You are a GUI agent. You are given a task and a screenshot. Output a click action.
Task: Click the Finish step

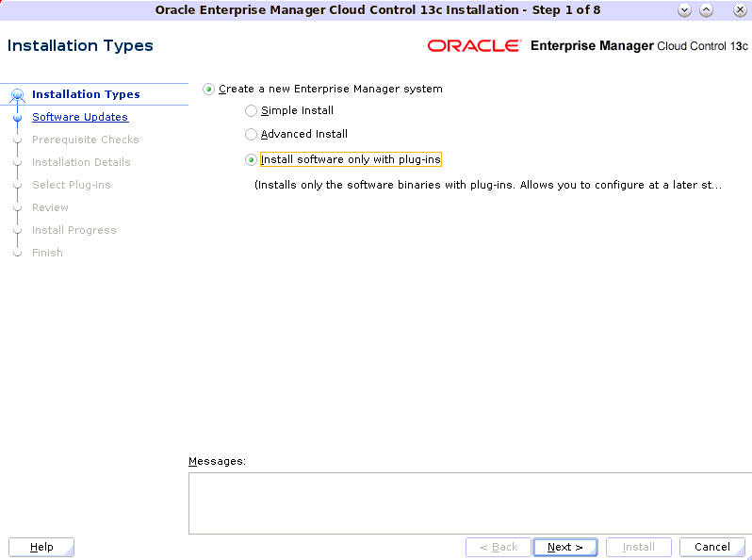coord(47,253)
